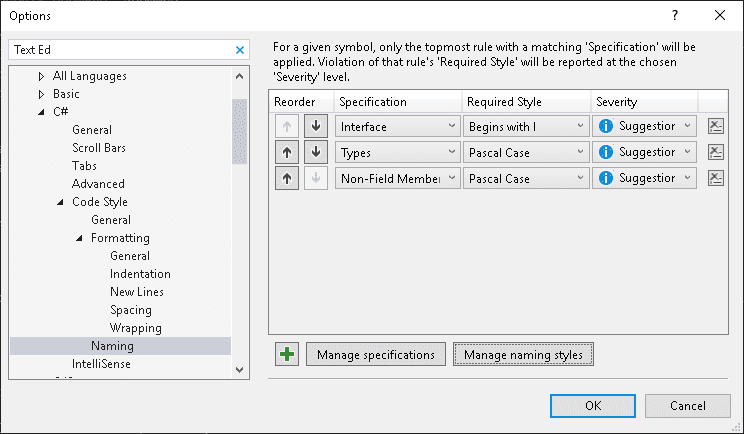Clear the Text Ed search box

240,50
